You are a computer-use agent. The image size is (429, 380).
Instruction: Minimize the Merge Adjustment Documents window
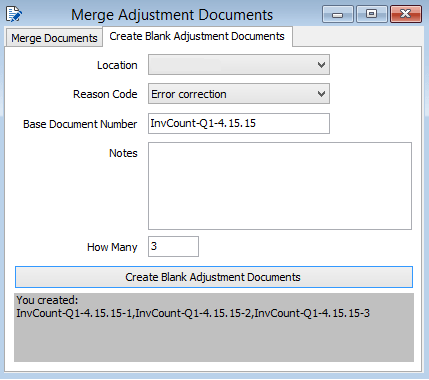pos(338,14)
